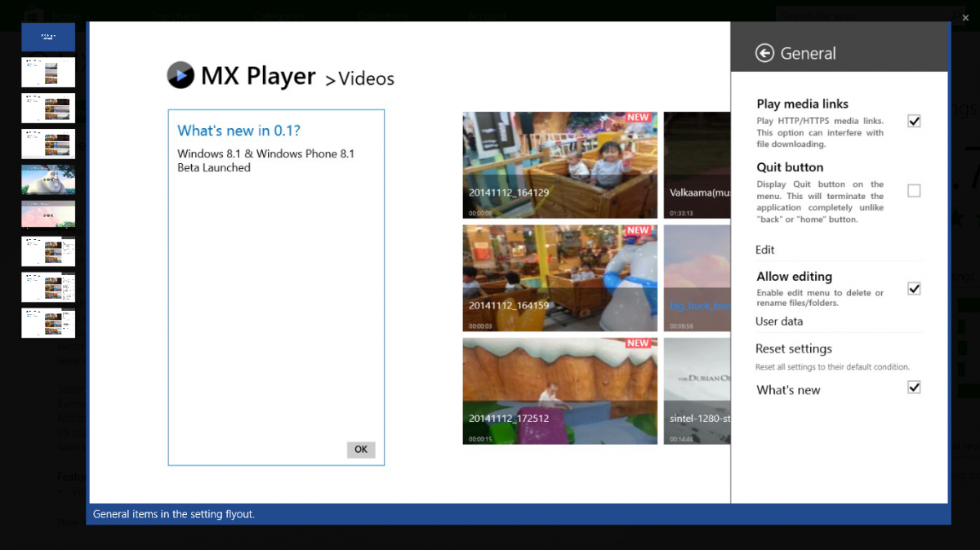
Task: Click the 'Edit' section label
Action: click(x=765, y=250)
